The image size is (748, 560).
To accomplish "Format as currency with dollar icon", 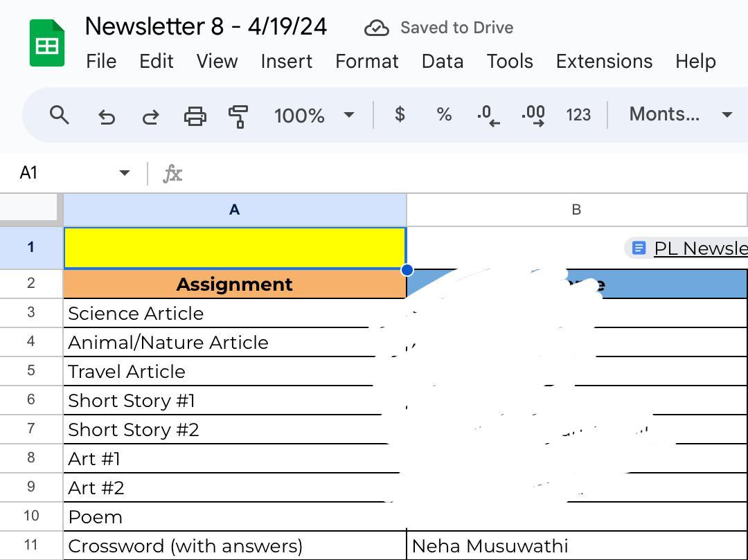I will click(x=400, y=114).
